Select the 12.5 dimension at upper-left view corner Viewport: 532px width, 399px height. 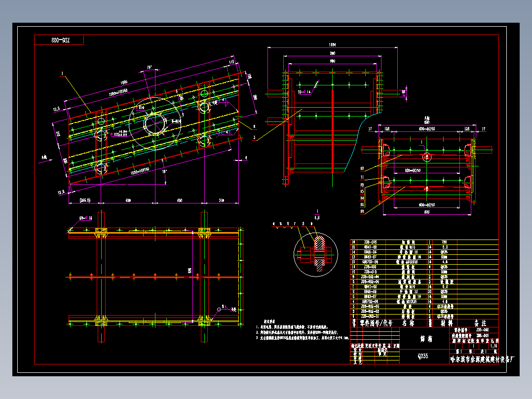56,109
